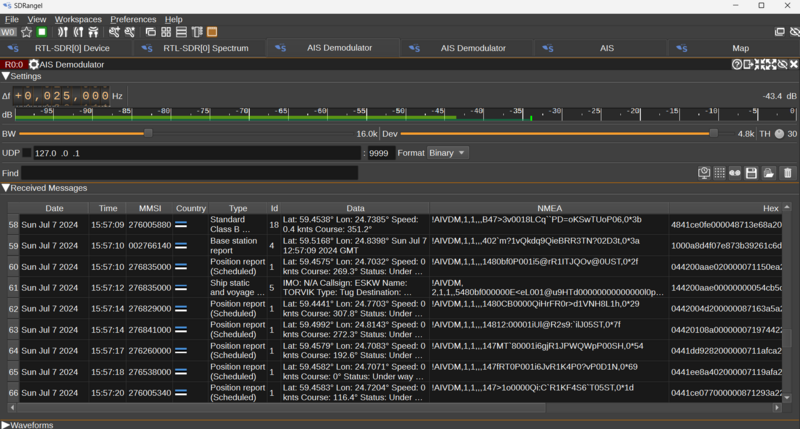
Task: Open the Help menu
Action: pyautogui.click(x=173, y=19)
